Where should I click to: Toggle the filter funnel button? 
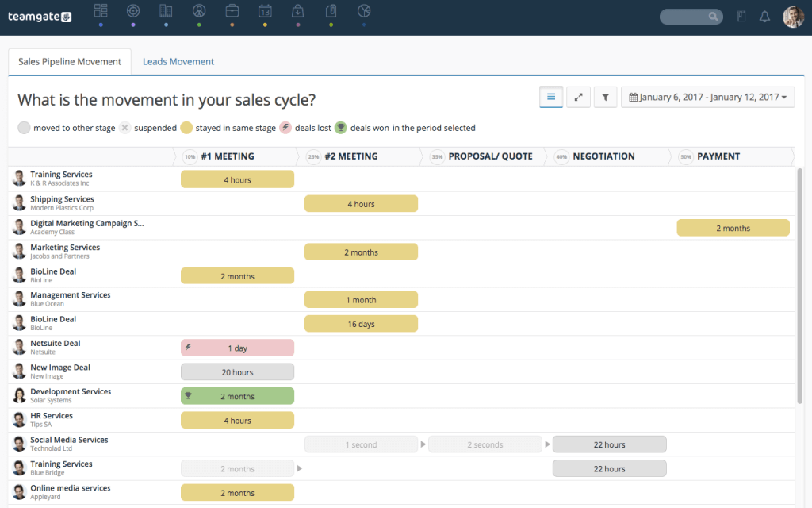point(605,96)
